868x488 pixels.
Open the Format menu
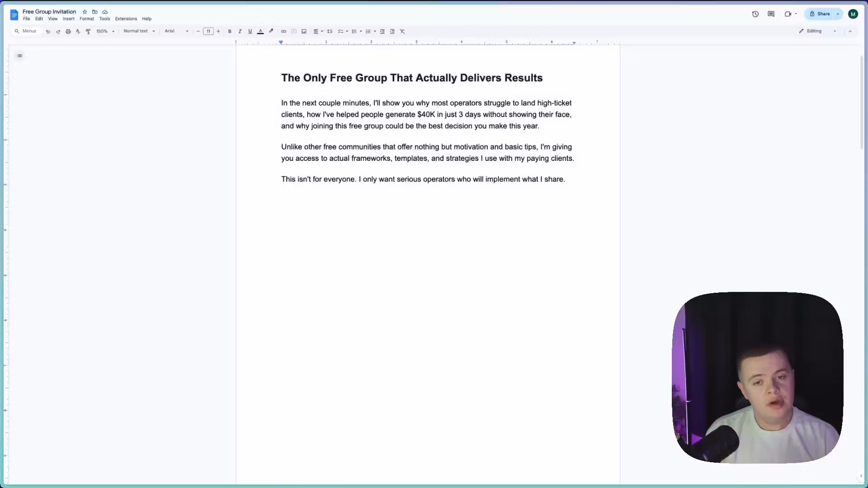87,19
